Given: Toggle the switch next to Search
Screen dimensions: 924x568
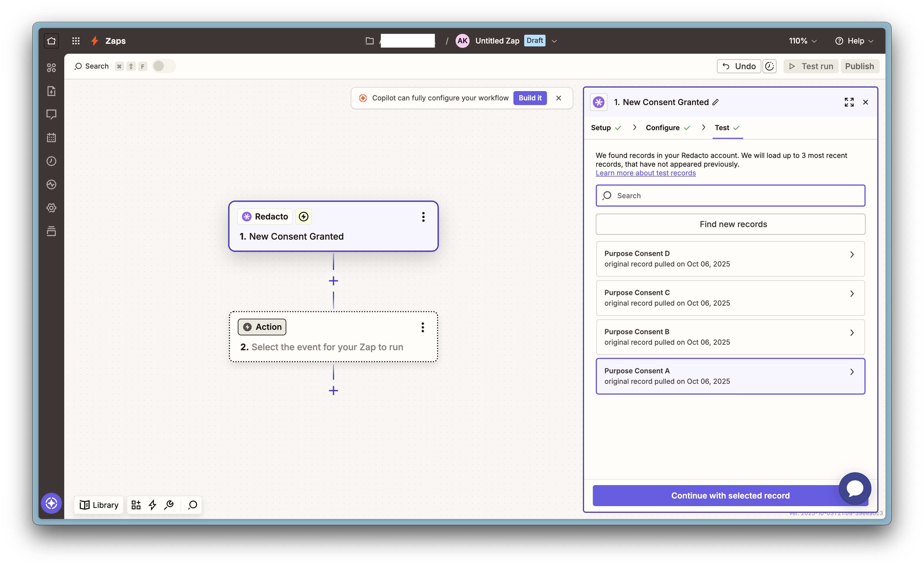Looking at the screenshot, I should pyautogui.click(x=164, y=66).
